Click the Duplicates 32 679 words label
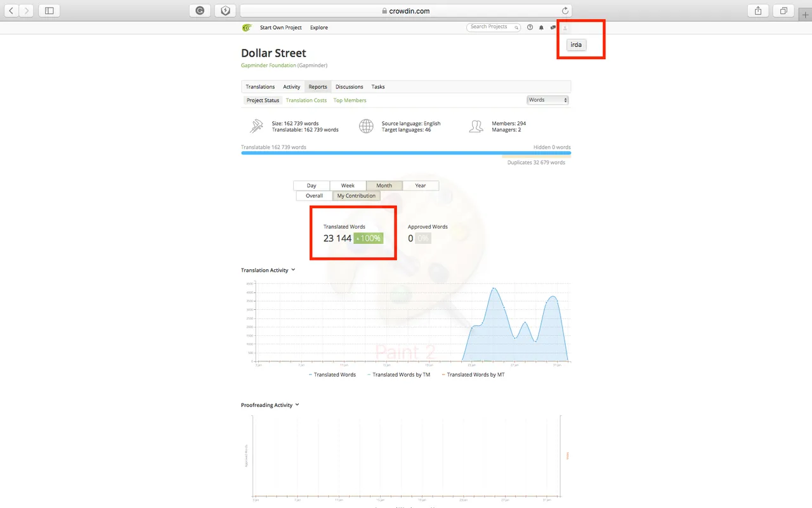 pyautogui.click(x=536, y=163)
